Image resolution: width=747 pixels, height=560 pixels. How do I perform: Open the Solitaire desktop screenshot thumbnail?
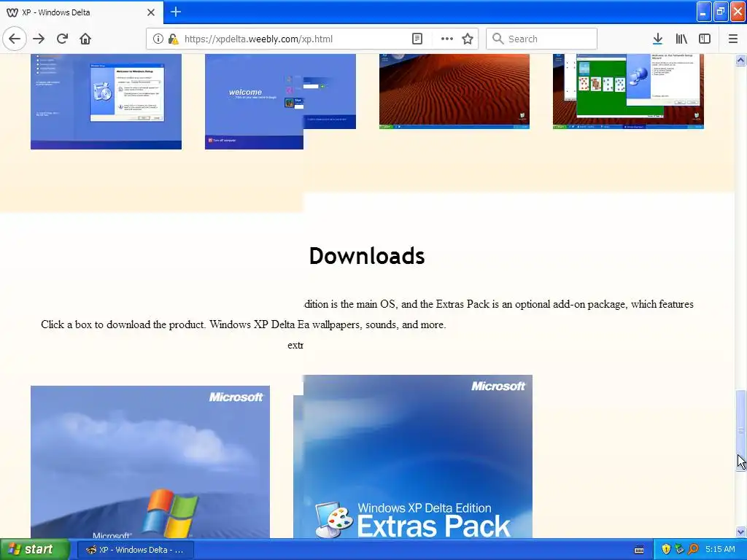pos(628,91)
